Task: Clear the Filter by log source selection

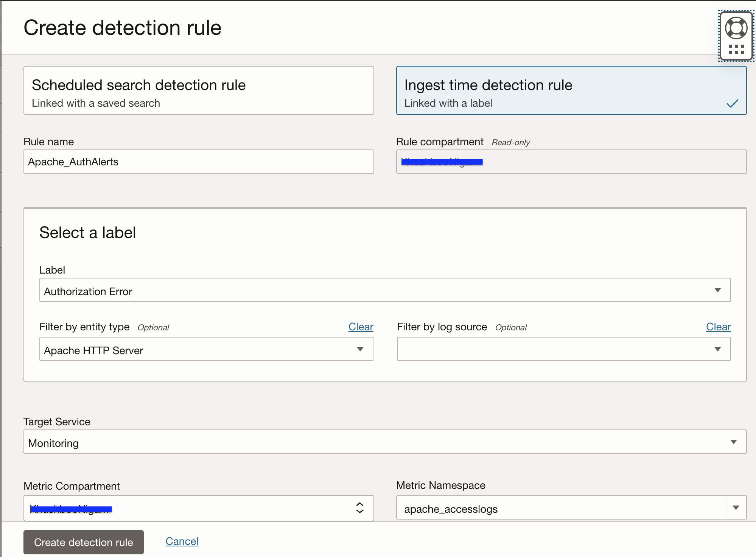Action: coord(718,327)
